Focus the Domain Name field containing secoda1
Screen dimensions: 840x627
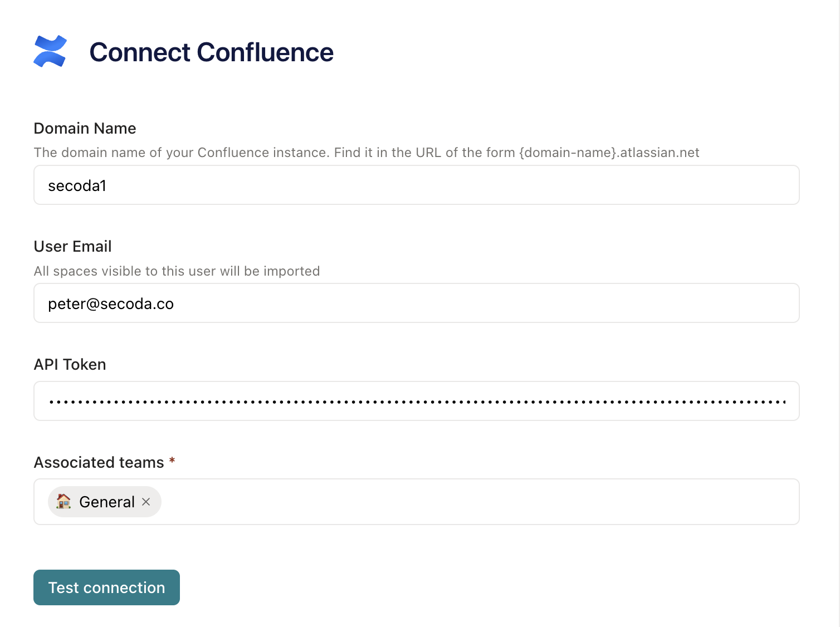coord(416,185)
